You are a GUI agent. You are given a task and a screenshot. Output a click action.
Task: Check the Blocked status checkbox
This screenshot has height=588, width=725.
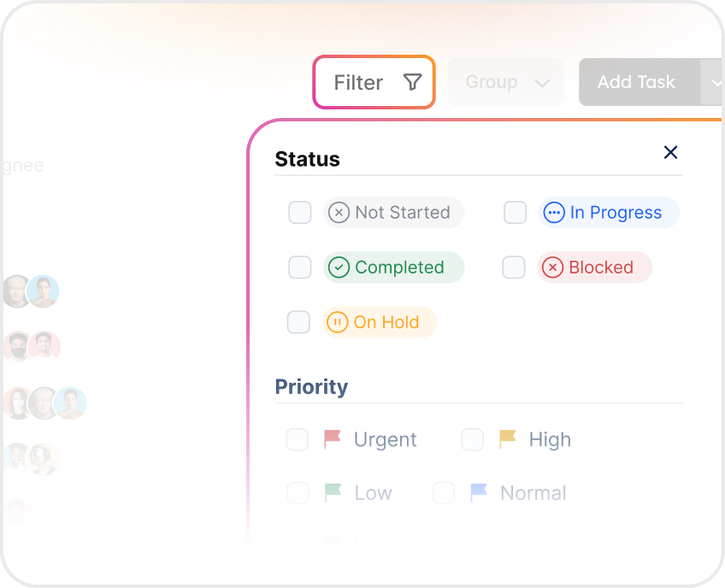click(x=513, y=268)
